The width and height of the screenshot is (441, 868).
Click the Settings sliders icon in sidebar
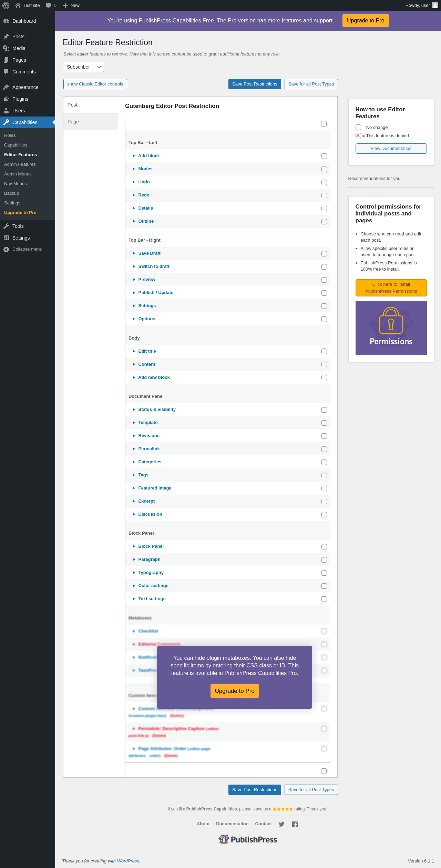(x=6, y=238)
